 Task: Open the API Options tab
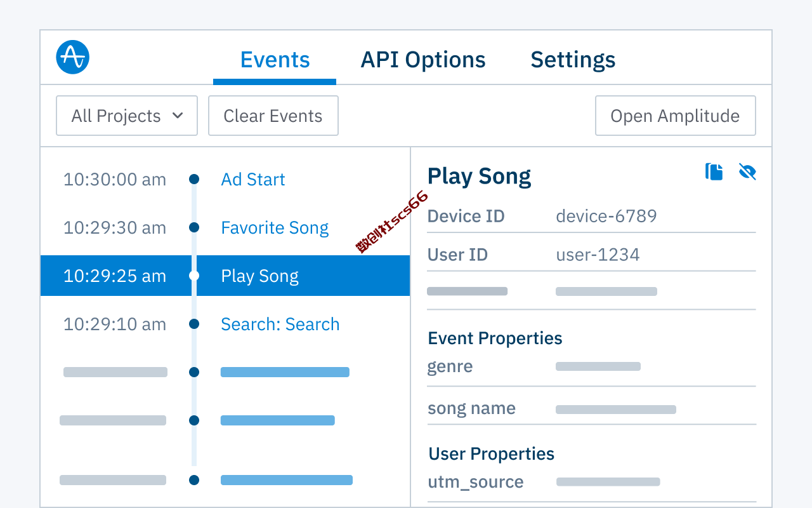[x=423, y=60]
